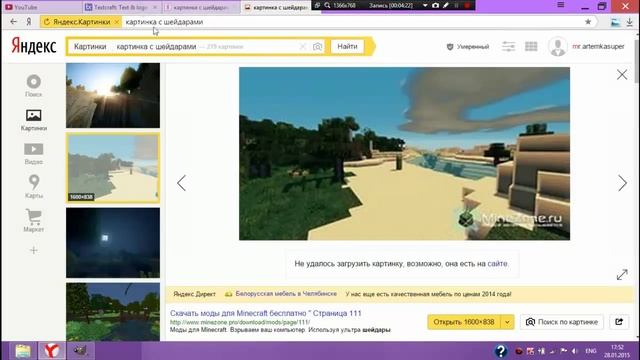This screenshot has width=640, height=360.
Task: Click the Поиск по картинке button
Action: coord(562,322)
